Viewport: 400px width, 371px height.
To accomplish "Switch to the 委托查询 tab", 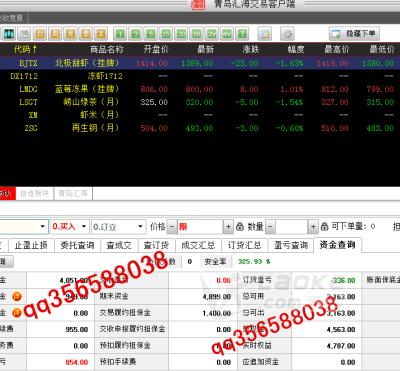I will [x=77, y=245].
